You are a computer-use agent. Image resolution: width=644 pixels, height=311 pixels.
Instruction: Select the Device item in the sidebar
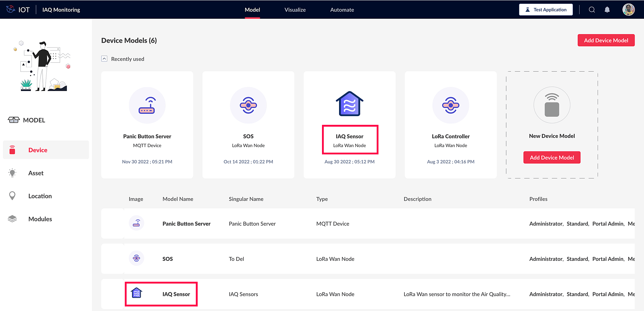46,150
